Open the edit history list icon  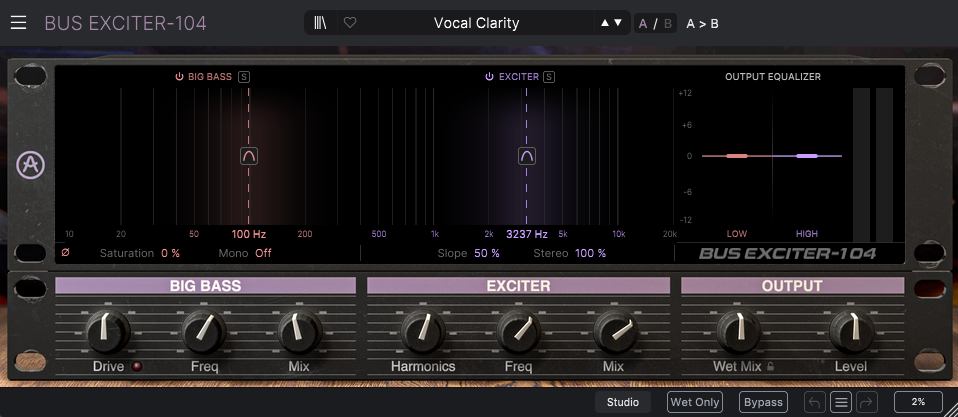[x=841, y=402]
